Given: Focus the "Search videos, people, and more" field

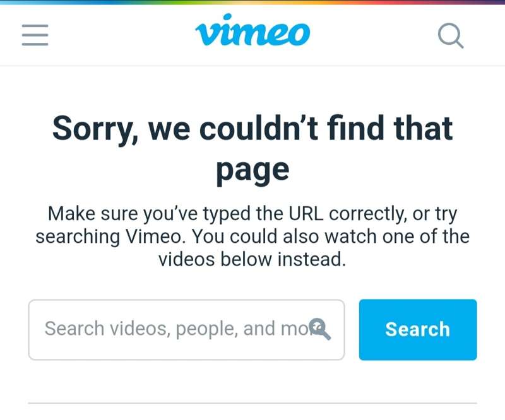Looking at the screenshot, I should (186, 330).
